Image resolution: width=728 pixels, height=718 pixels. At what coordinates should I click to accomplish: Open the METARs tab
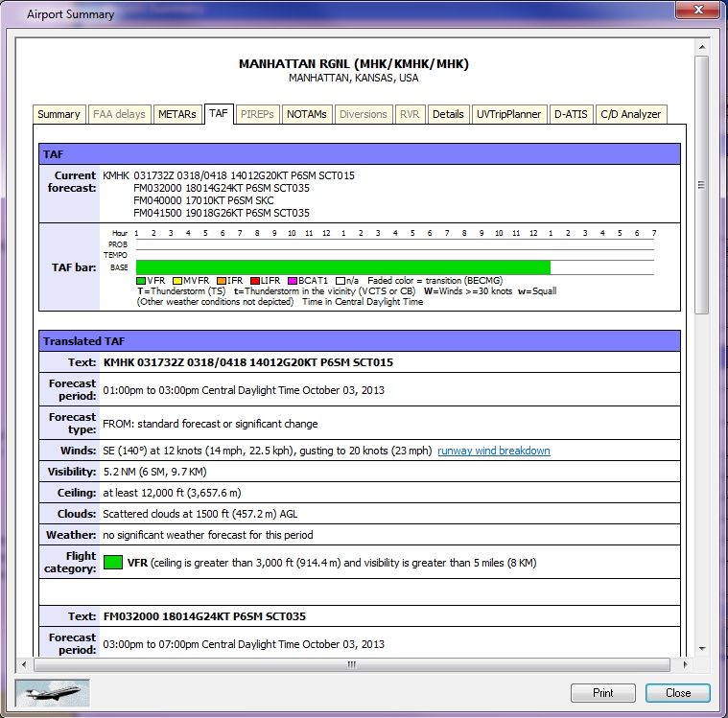pyautogui.click(x=176, y=114)
